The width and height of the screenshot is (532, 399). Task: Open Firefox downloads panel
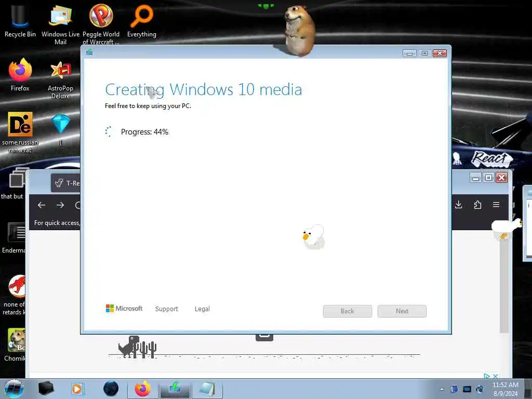click(458, 205)
